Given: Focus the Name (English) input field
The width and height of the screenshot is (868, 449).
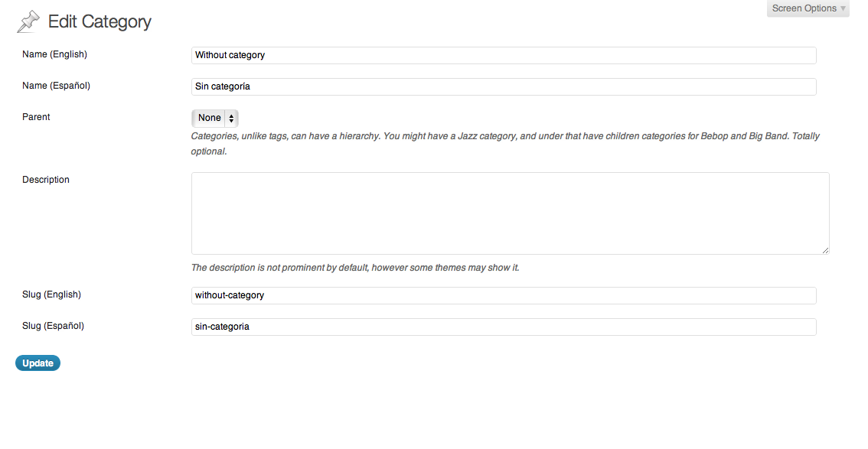Looking at the screenshot, I should click(x=504, y=55).
